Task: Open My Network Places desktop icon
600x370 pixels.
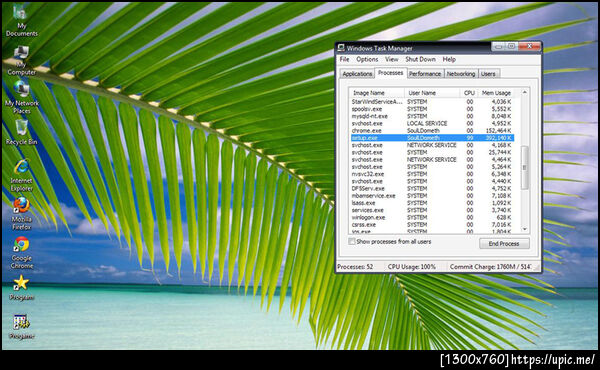Action: 21,96
